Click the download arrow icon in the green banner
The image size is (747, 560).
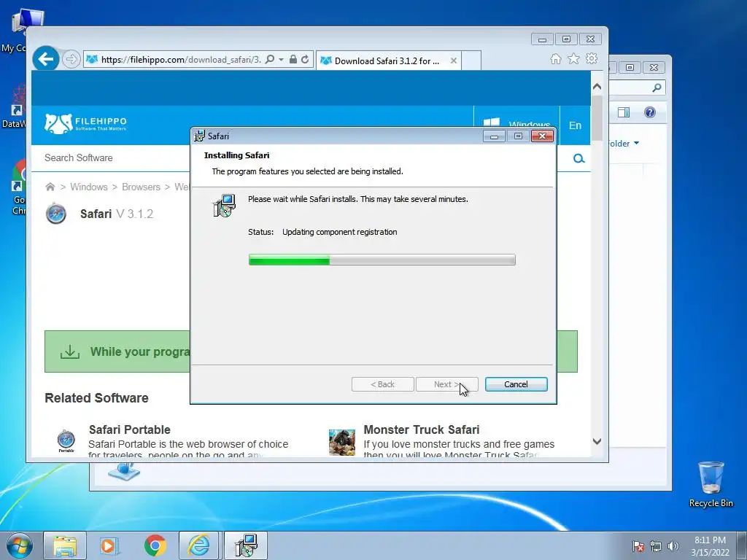point(70,352)
